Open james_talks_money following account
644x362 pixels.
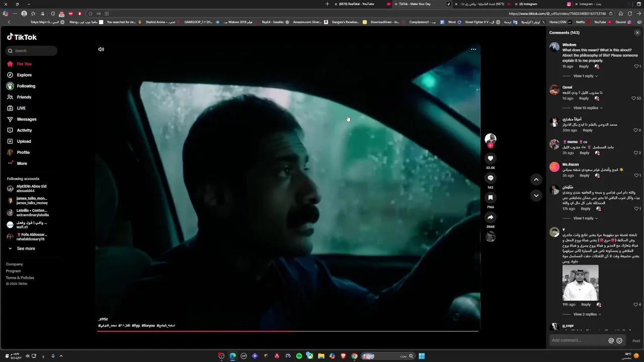point(27,201)
